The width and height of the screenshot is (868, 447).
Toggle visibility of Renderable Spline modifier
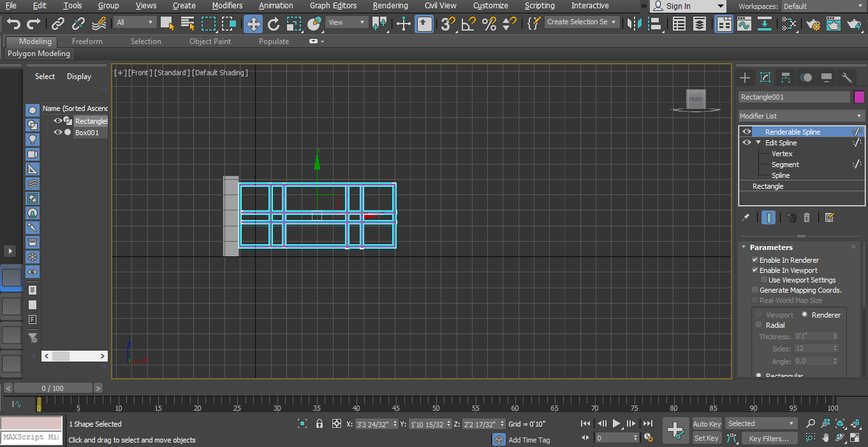click(746, 131)
